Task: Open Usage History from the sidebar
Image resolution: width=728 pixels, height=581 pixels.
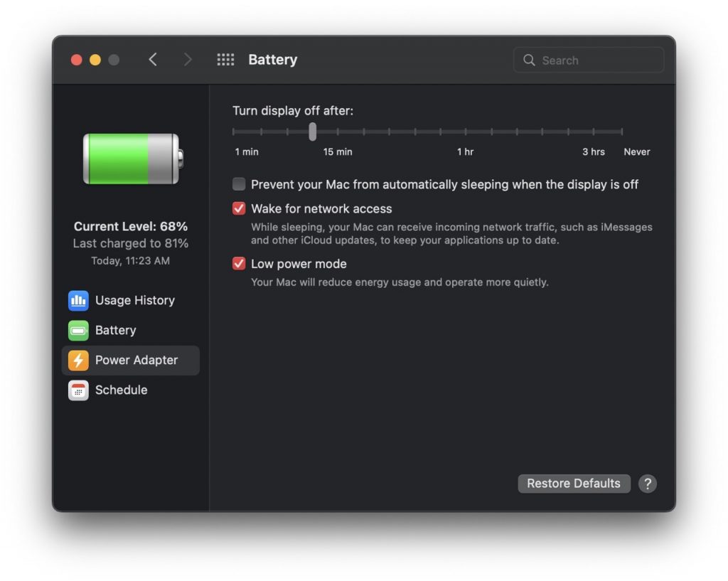Action: click(x=135, y=300)
